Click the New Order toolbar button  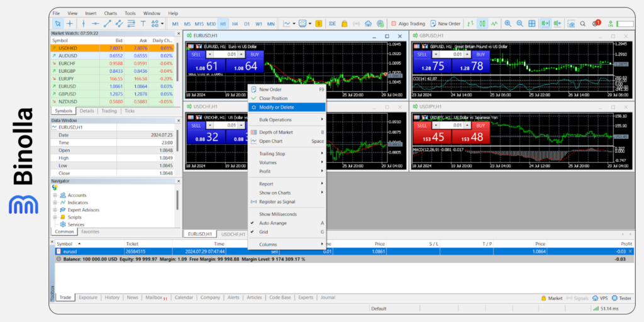445,23
